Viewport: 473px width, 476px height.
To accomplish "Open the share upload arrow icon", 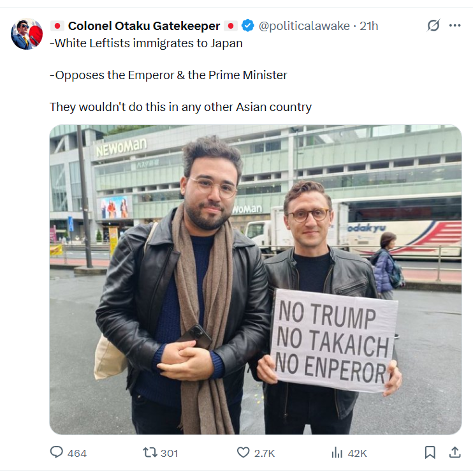I will click(x=455, y=452).
